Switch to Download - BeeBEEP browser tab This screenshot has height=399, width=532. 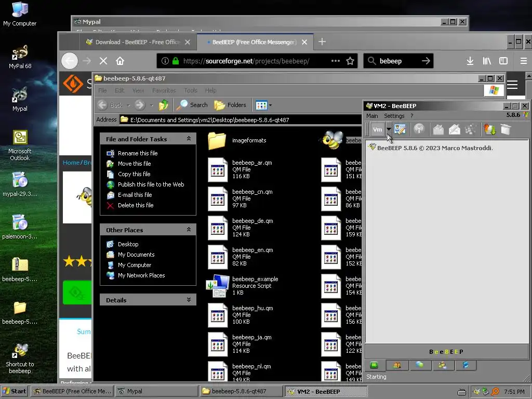(x=138, y=42)
